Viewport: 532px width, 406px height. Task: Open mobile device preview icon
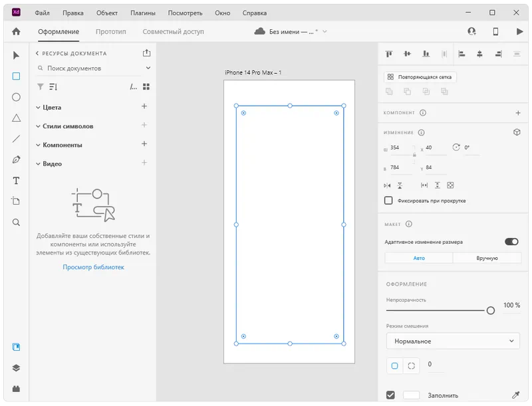(x=495, y=31)
